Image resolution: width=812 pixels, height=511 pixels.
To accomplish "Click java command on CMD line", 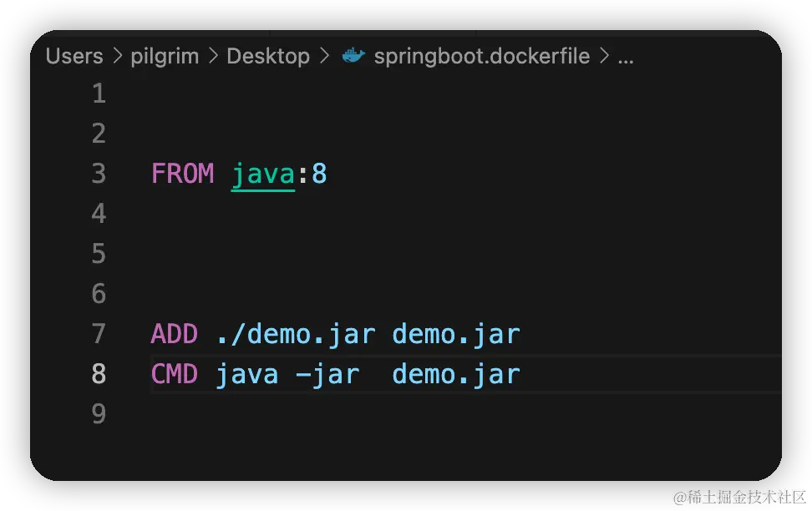I will tap(247, 376).
